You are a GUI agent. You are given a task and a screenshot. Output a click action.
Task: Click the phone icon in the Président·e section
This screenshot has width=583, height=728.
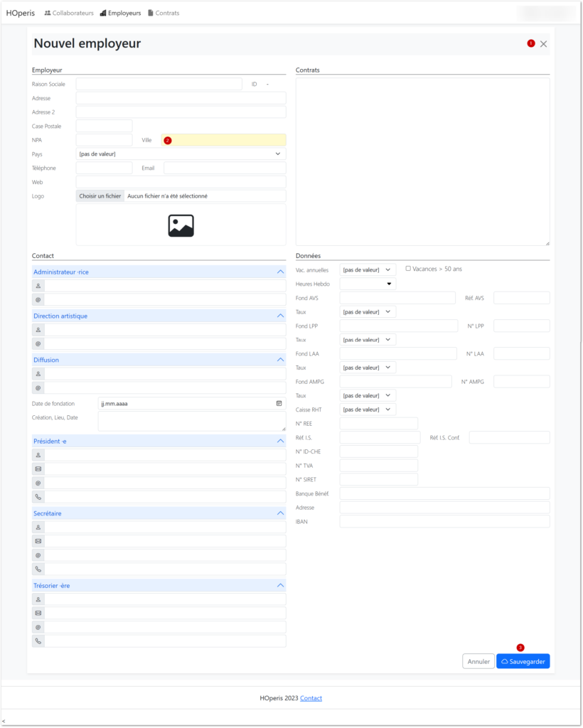(38, 497)
